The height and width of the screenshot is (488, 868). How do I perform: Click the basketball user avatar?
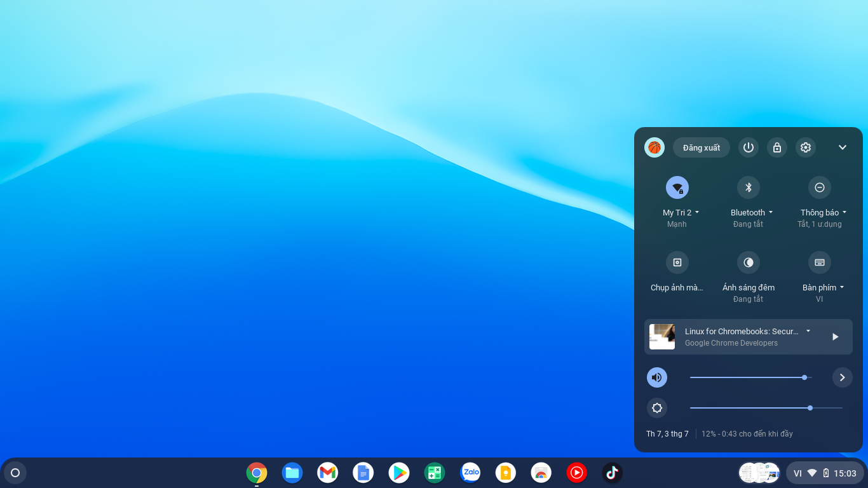(x=654, y=147)
